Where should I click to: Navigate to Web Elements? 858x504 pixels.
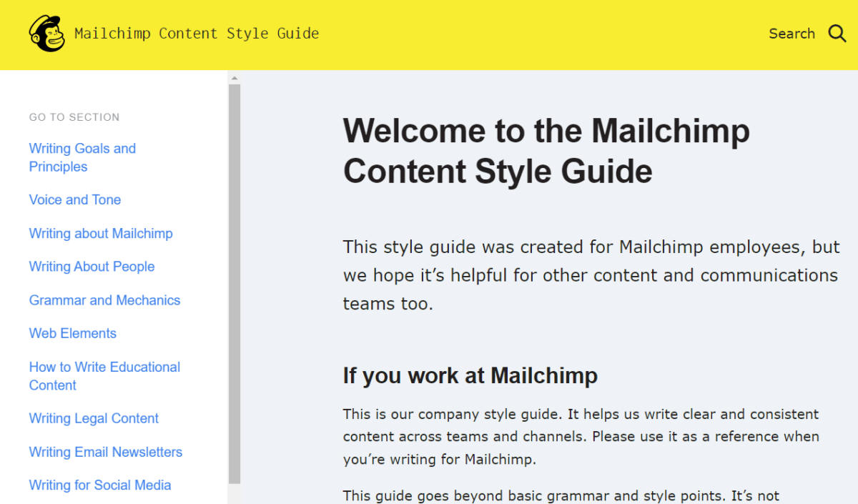coord(72,333)
